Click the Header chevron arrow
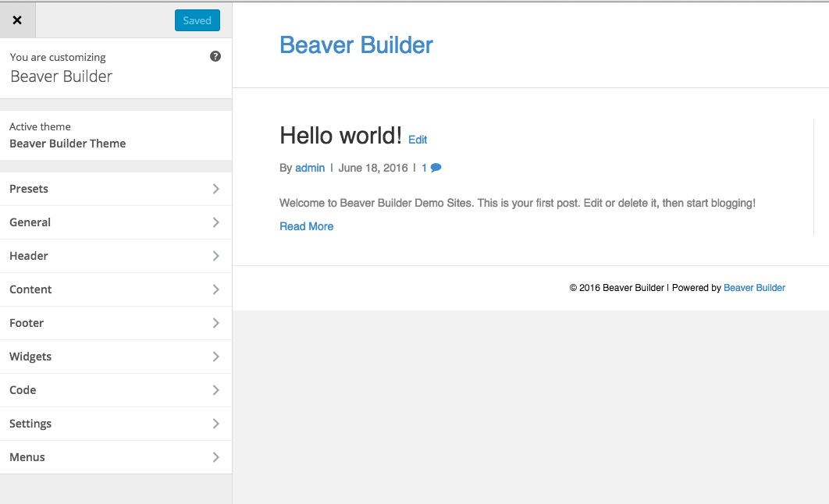The height and width of the screenshot is (504, 829). (215, 256)
